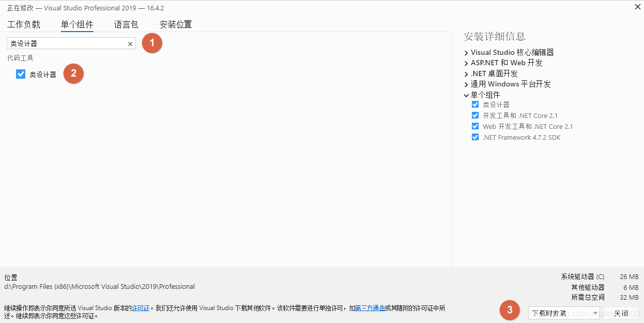Image resolution: width=644 pixels, height=323 pixels.
Task: Close the installer window with X
Action: pos(637,6)
